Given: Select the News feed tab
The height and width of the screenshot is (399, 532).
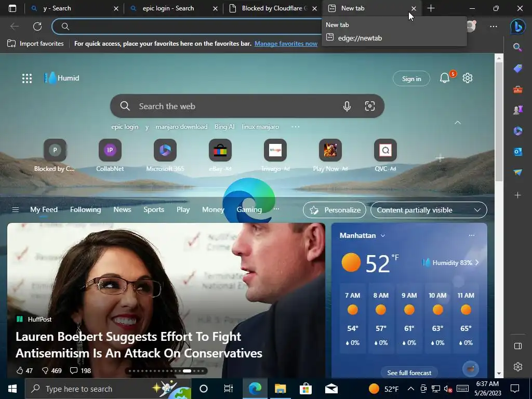Looking at the screenshot, I should (122, 210).
